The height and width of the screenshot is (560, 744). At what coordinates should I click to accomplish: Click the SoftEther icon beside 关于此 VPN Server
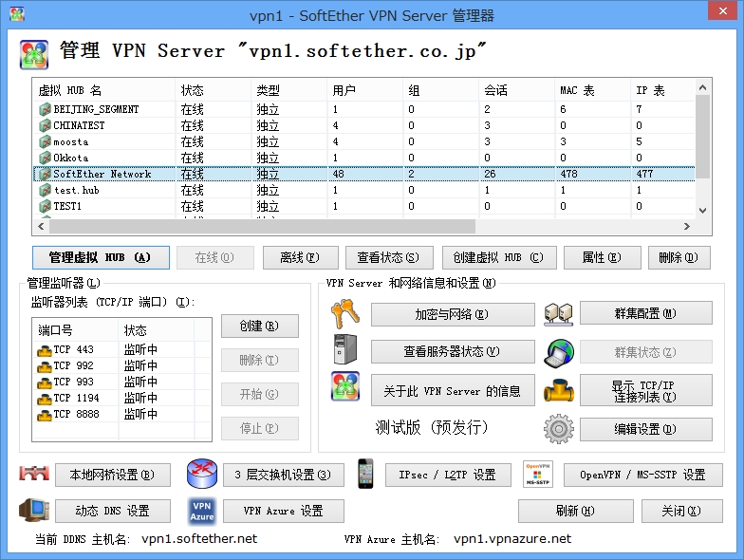345,386
